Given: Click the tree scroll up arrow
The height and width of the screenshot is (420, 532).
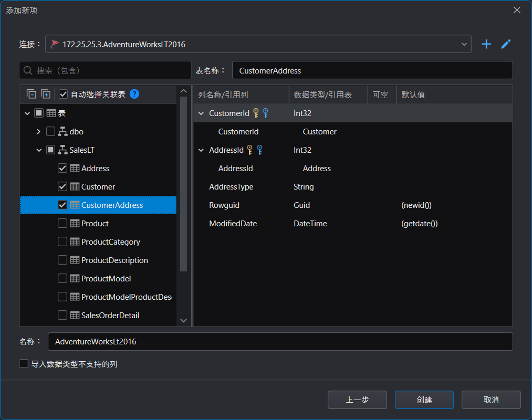Looking at the screenshot, I should (x=184, y=91).
